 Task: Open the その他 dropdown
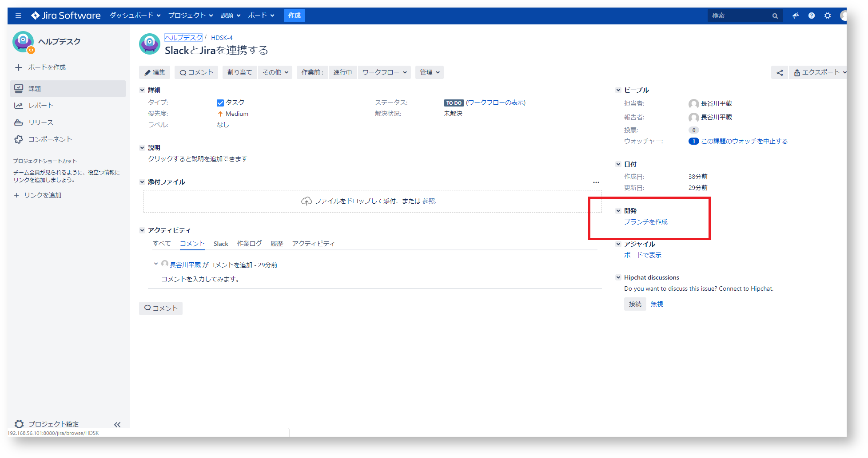tap(275, 72)
